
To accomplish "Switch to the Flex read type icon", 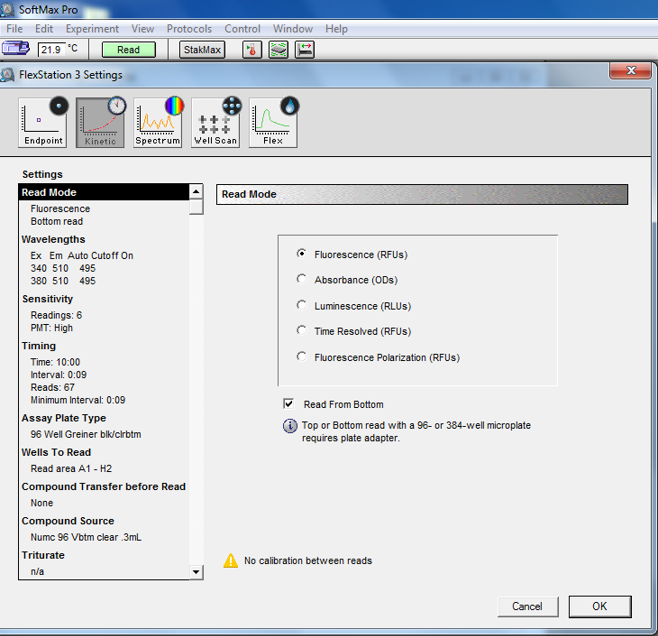I will [273, 123].
